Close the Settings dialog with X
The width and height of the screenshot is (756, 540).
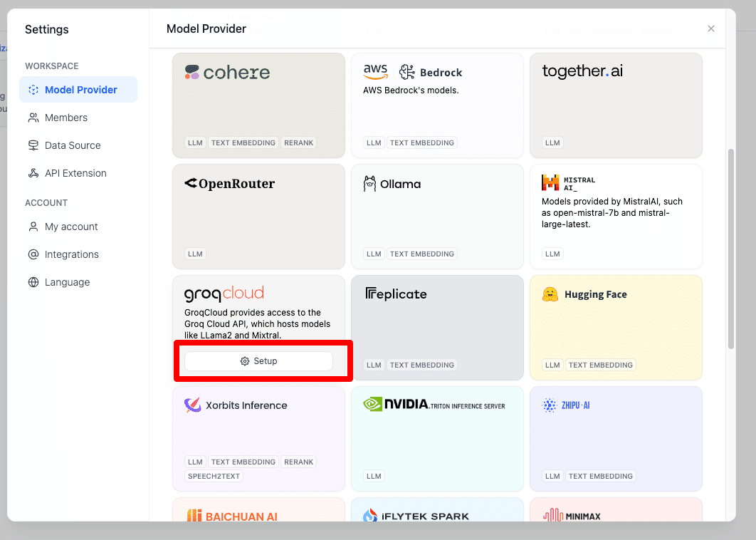[710, 28]
